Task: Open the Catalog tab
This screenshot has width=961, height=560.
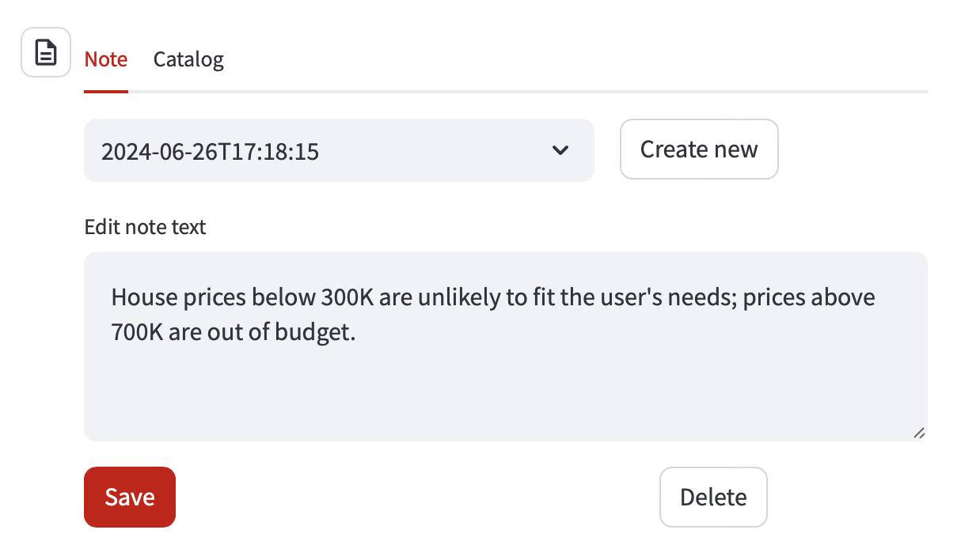Action: (x=188, y=59)
